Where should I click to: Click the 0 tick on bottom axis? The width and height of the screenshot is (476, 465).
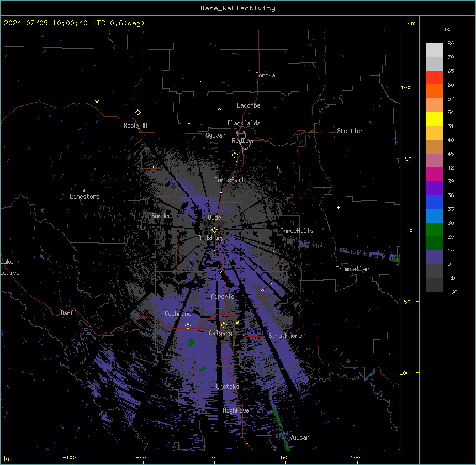[x=213, y=457]
